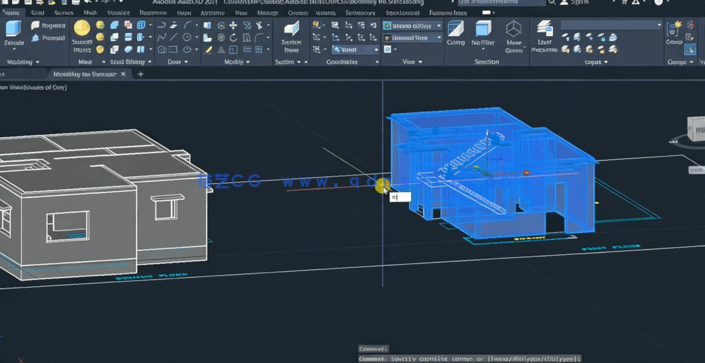Toggle the Culling selection option
Screen dimensions: 705x363
click(455, 32)
